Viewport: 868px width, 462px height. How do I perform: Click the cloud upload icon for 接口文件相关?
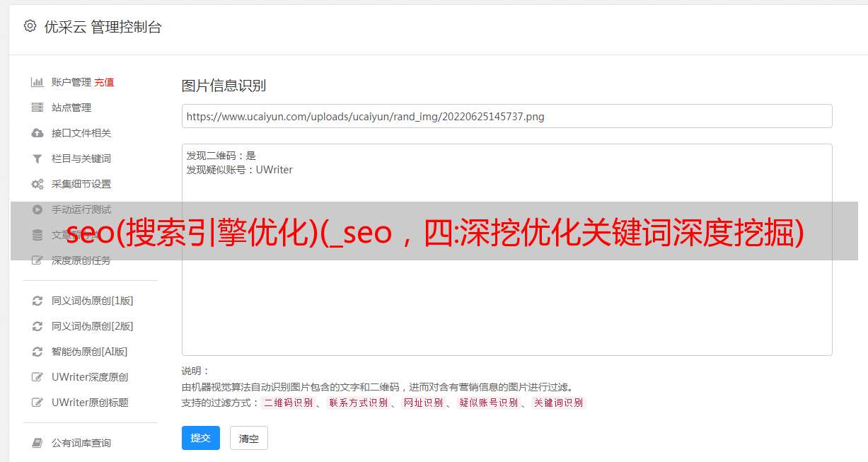[x=37, y=133]
